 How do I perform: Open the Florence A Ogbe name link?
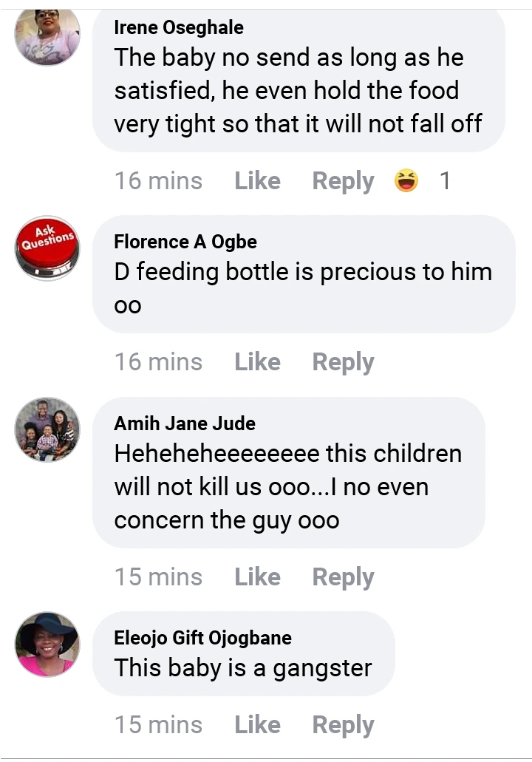[x=185, y=242]
